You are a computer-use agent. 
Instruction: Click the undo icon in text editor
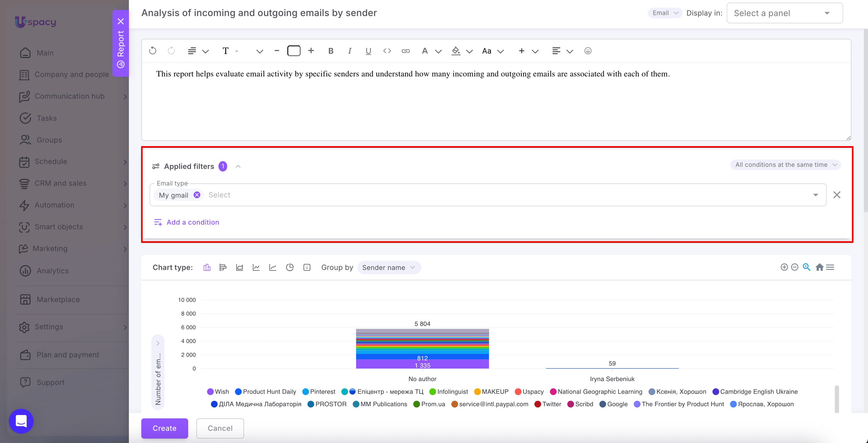153,51
